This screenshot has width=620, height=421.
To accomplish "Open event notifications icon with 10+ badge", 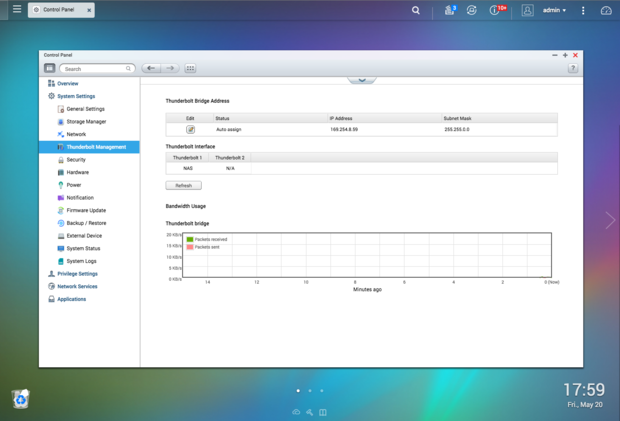I will coord(497,10).
